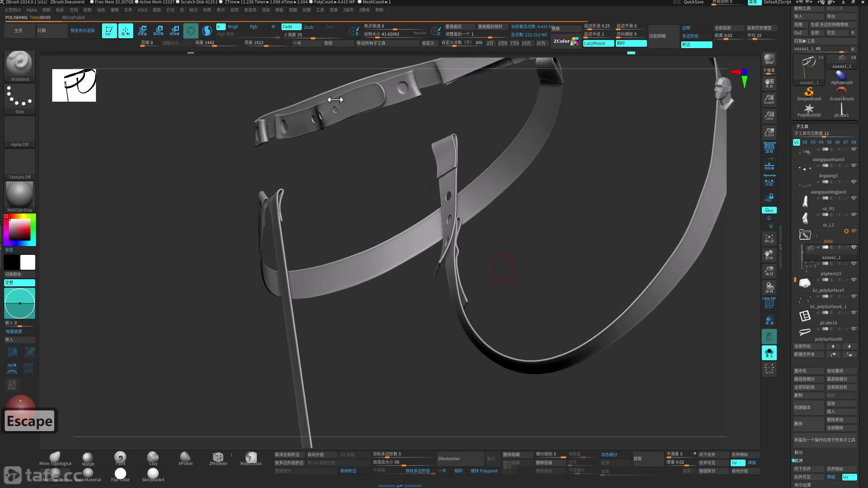This screenshot has width=868, height=488.
Task: Open the MatCap Gray material picker
Action: pyautogui.click(x=20, y=197)
